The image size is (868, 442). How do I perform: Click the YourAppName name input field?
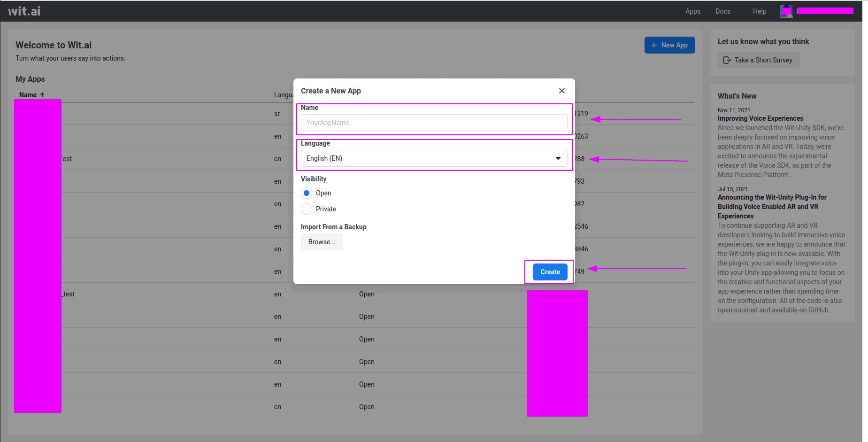[x=434, y=123]
